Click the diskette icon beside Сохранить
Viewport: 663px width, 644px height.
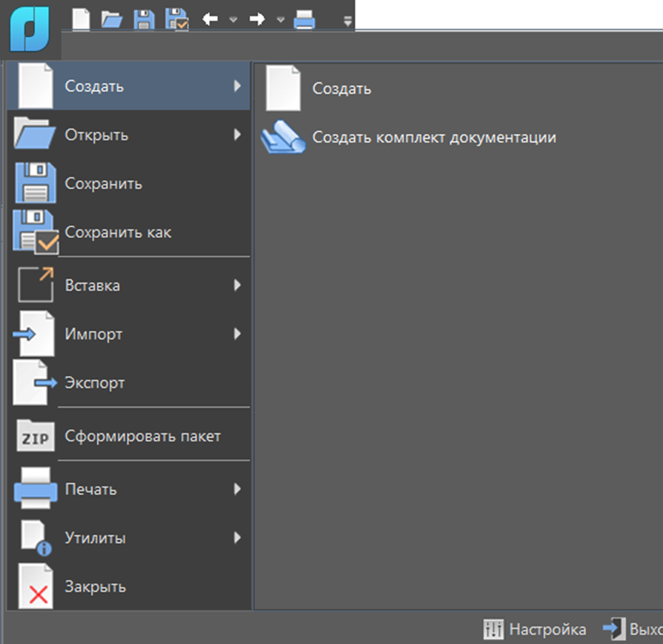(x=36, y=183)
